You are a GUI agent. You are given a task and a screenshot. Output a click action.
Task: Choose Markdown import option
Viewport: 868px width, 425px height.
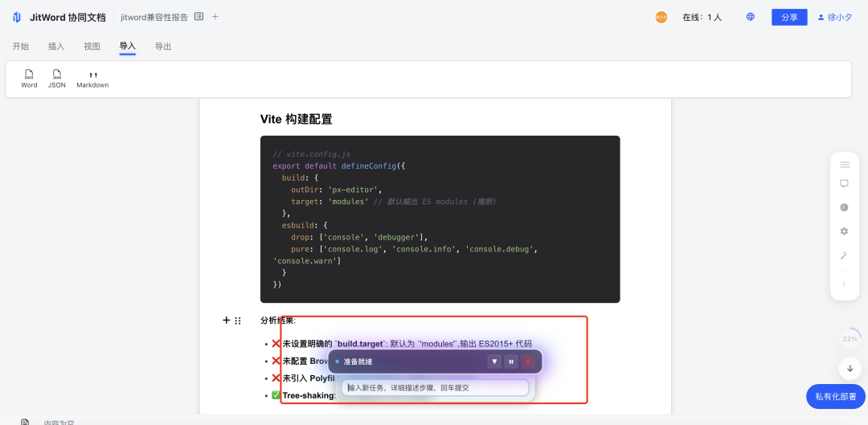(x=92, y=78)
